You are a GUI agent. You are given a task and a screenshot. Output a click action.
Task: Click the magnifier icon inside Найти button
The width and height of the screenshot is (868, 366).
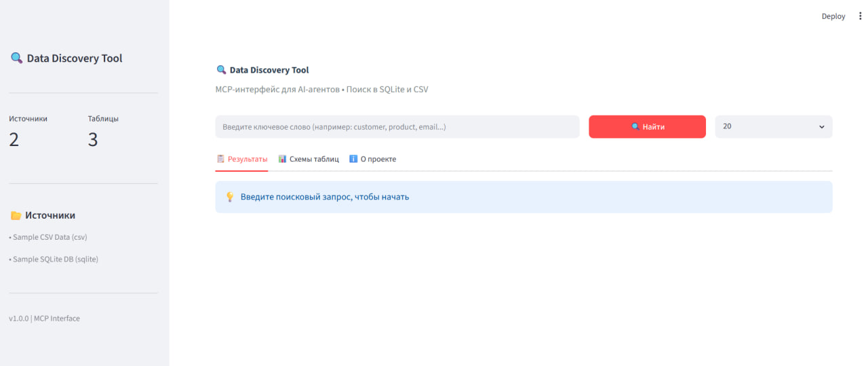(x=635, y=127)
